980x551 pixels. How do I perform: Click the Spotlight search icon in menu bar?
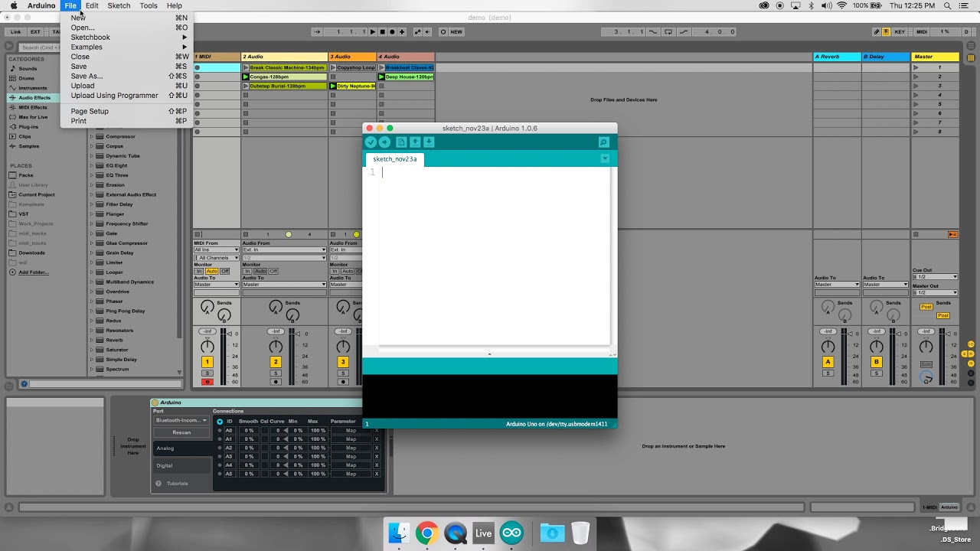pos(946,5)
